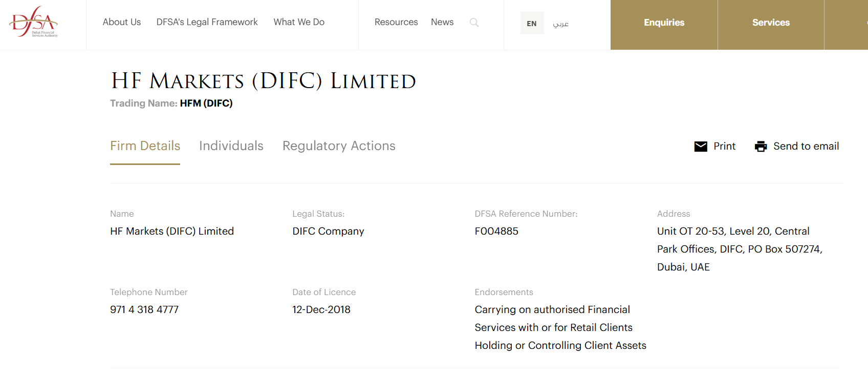Screen dimensions: 868x373
Task: Click the Print text label
Action: (724, 146)
